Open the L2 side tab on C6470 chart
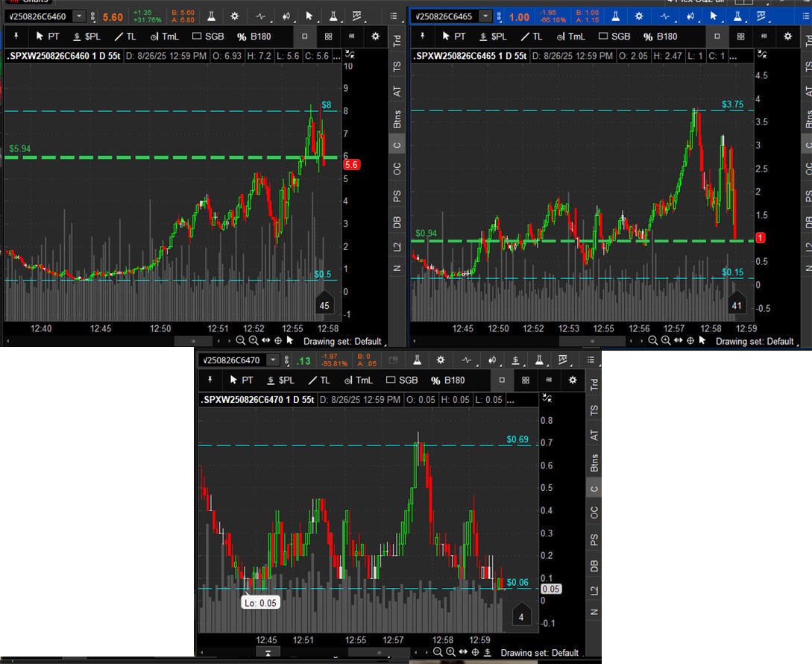Viewport: 812px width, 664px height. click(594, 591)
